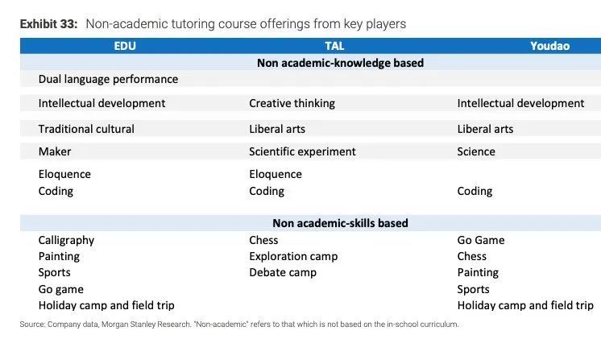Select 'Exploration camp' under TAL
Image resolution: width=601 pixels, height=364 pixels.
(293, 256)
